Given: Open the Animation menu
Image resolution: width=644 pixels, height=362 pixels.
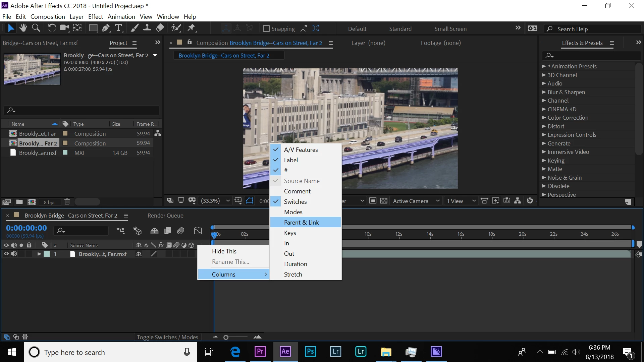Looking at the screenshot, I should [121, 16].
